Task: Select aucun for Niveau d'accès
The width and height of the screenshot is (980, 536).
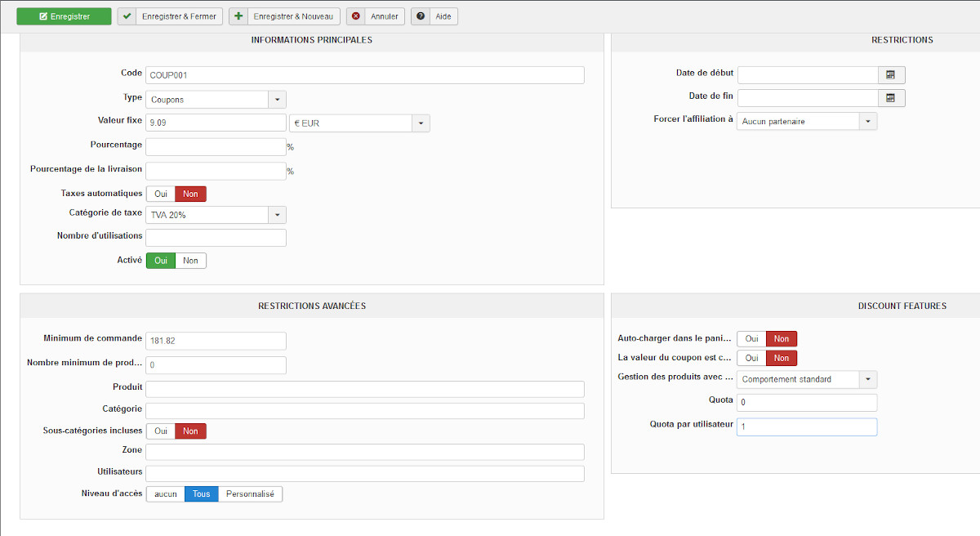Action: coord(166,494)
